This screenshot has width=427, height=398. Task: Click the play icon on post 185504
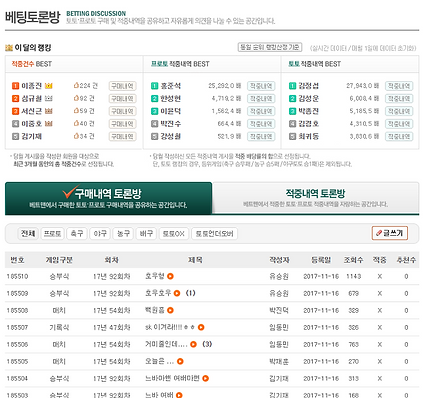point(206,378)
